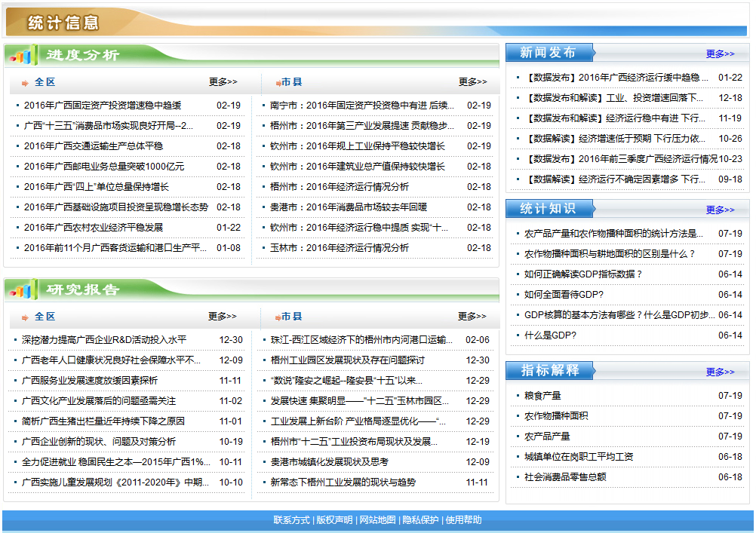Select the 全区 heading under 进度分析
The width and height of the screenshot is (756, 533).
(45, 82)
